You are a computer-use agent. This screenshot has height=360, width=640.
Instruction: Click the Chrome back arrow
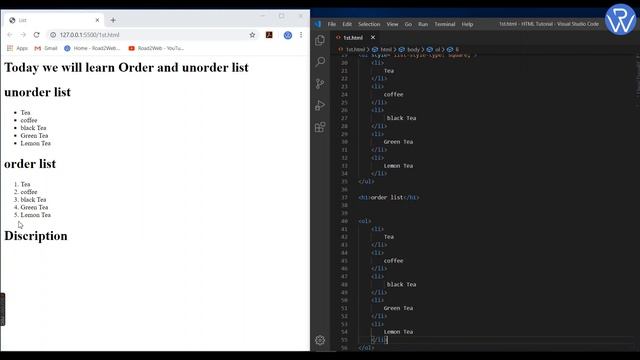[10, 35]
